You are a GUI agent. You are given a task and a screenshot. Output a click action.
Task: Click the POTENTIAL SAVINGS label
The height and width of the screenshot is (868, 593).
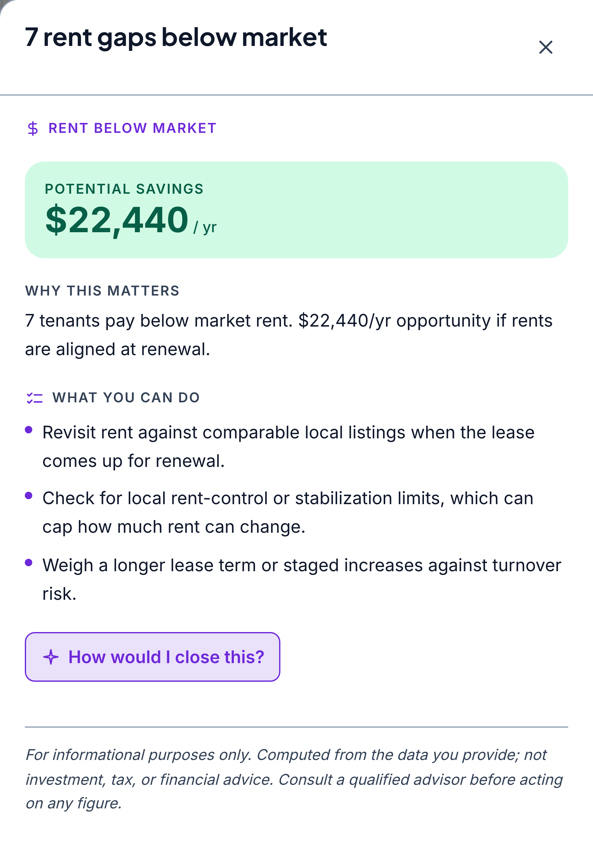coord(124,189)
